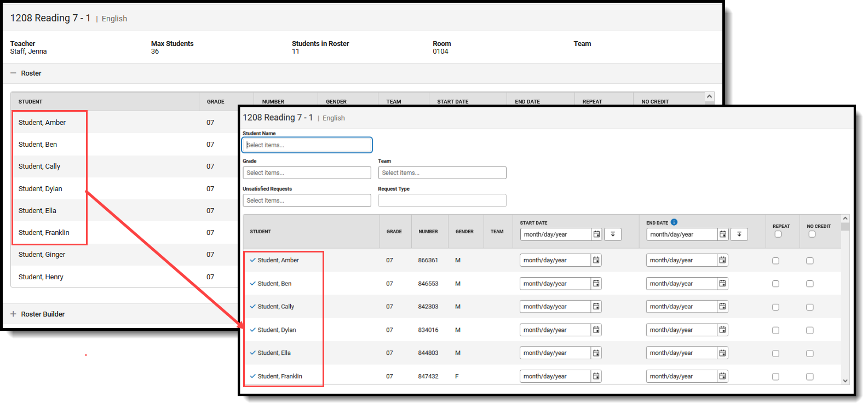Check Repeat for Student, Dylan
868x408 pixels.
pyautogui.click(x=775, y=330)
